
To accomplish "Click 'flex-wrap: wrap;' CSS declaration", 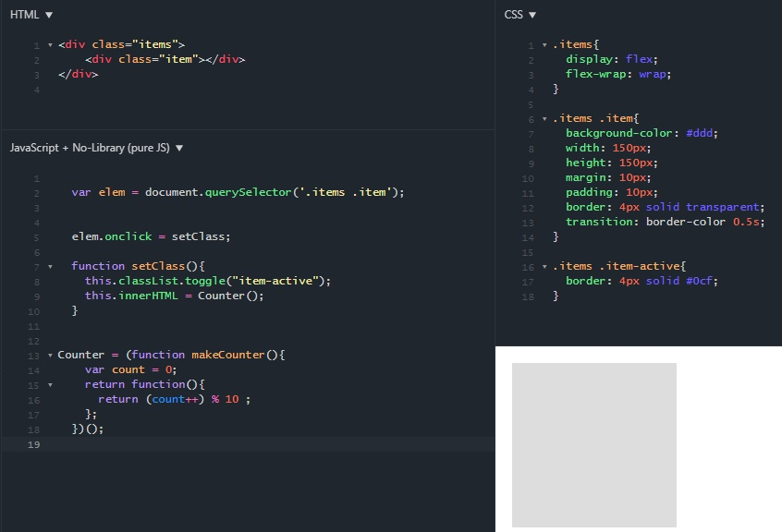I will (x=617, y=74).
